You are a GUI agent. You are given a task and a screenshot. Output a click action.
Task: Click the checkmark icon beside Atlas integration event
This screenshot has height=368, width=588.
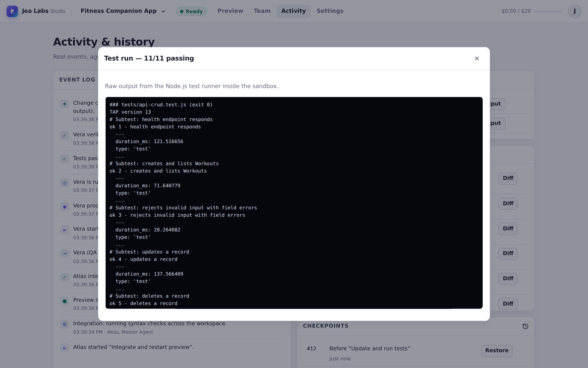[x=65, y=277]
